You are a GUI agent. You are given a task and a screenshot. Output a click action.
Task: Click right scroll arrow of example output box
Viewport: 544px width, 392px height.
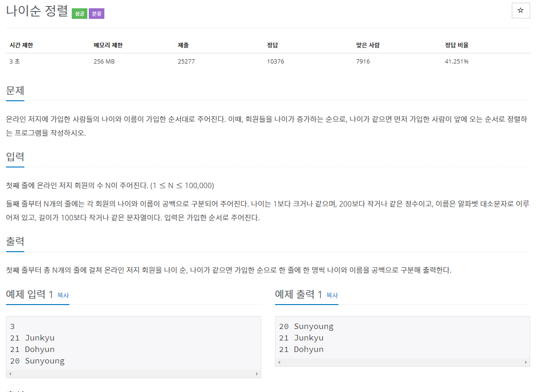click(526, 362)
